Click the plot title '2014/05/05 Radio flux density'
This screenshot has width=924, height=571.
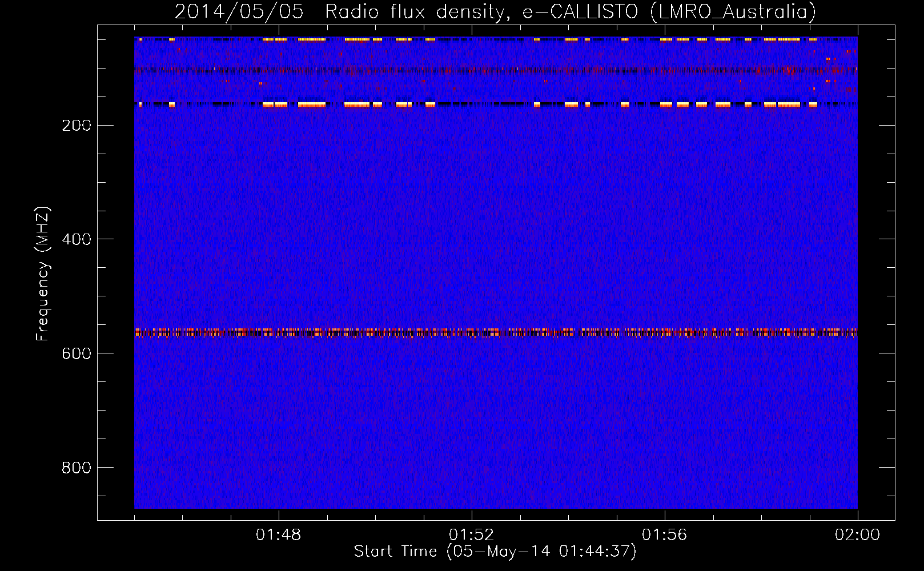496,11
